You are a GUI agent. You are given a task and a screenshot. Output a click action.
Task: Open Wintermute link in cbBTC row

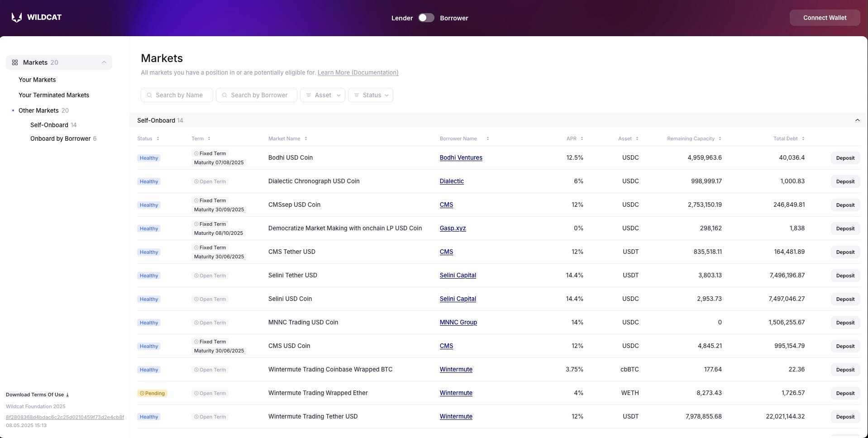point(456,369)
